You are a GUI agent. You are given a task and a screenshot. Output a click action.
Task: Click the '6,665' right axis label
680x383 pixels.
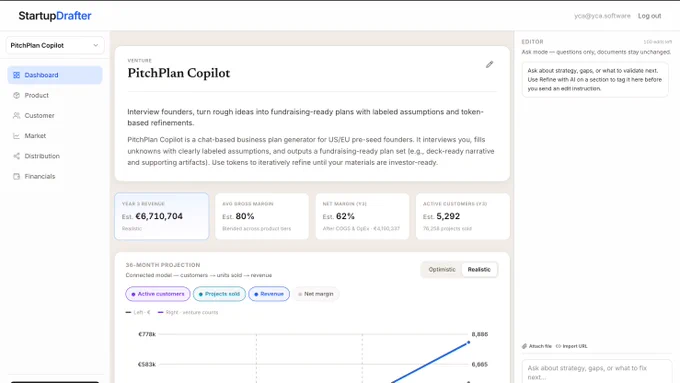[480, 364]
